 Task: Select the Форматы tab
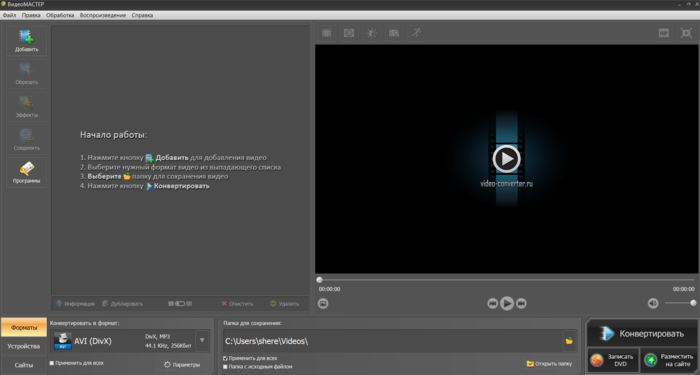[24, 328]
